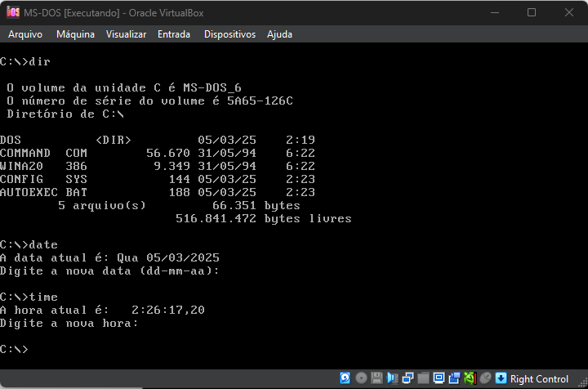Viewport: 588px width, 389px height.
Task: Click the optical disc drive status icon
Action: tap(361, 378)
